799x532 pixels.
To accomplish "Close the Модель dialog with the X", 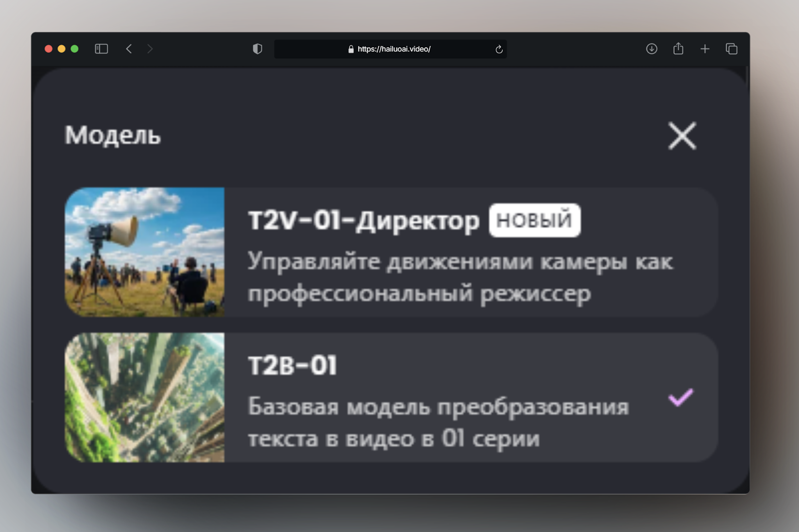I will (682, 136).
